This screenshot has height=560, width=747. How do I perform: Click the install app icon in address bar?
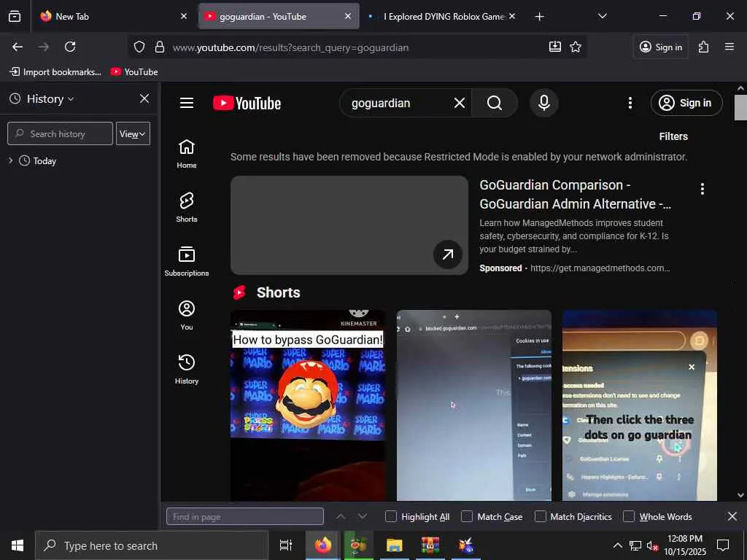pos(555,47)
